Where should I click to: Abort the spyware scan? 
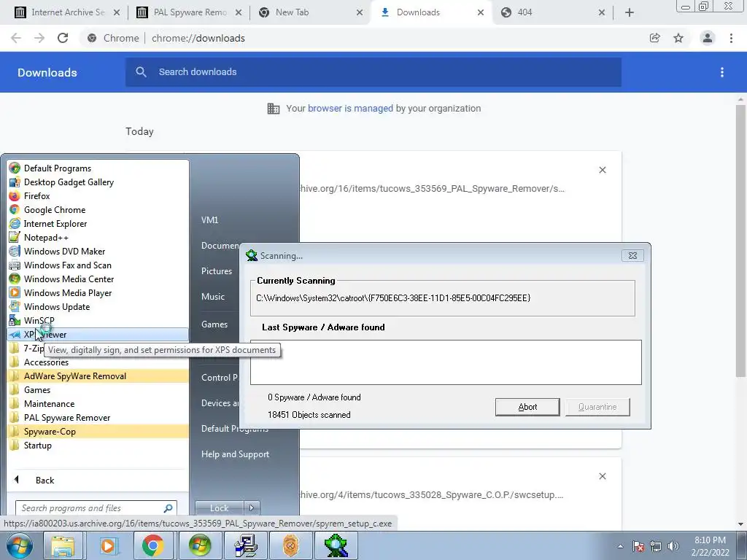[x=527, y=407]
